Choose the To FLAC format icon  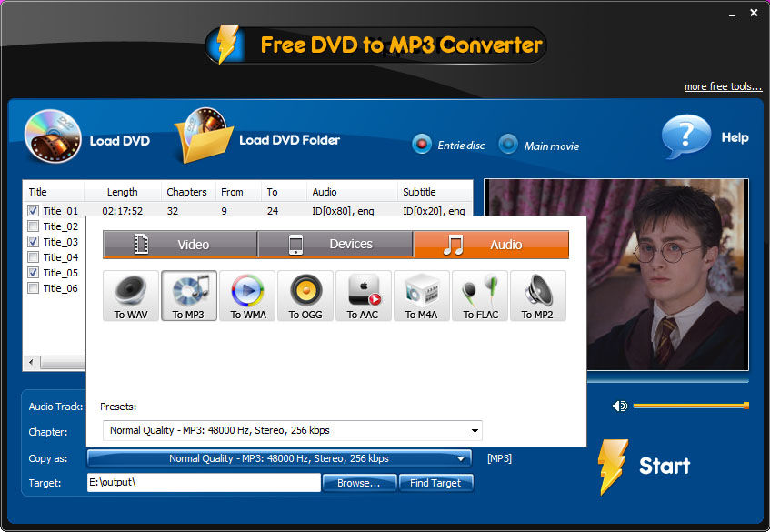click(480, 296)
